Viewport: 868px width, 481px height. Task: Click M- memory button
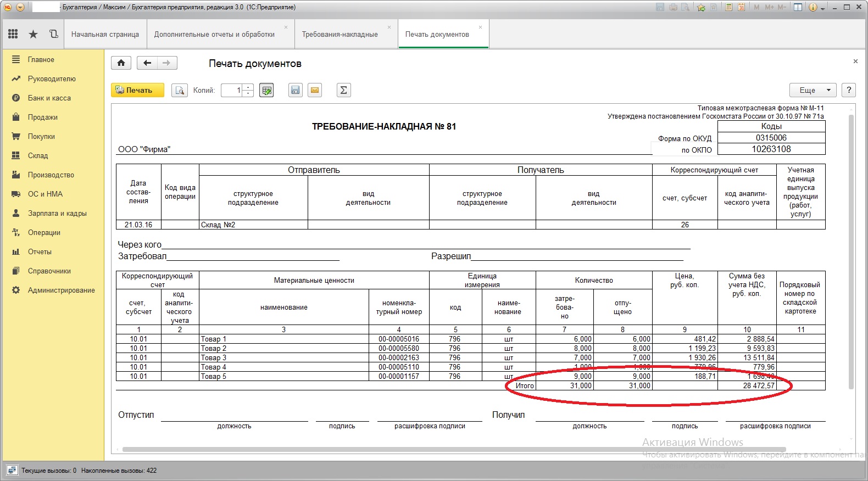[x=782, y=7]
